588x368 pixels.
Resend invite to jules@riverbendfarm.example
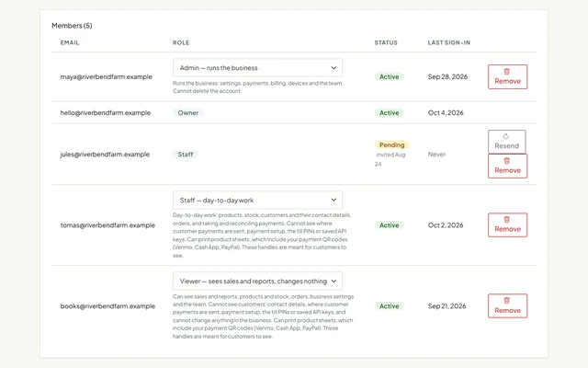[506, 142]
